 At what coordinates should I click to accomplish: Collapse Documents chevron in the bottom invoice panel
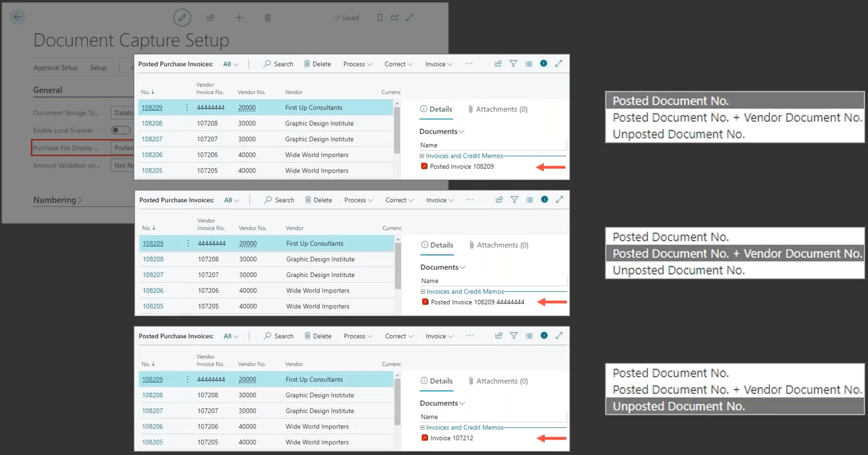(x=461, y=403)
